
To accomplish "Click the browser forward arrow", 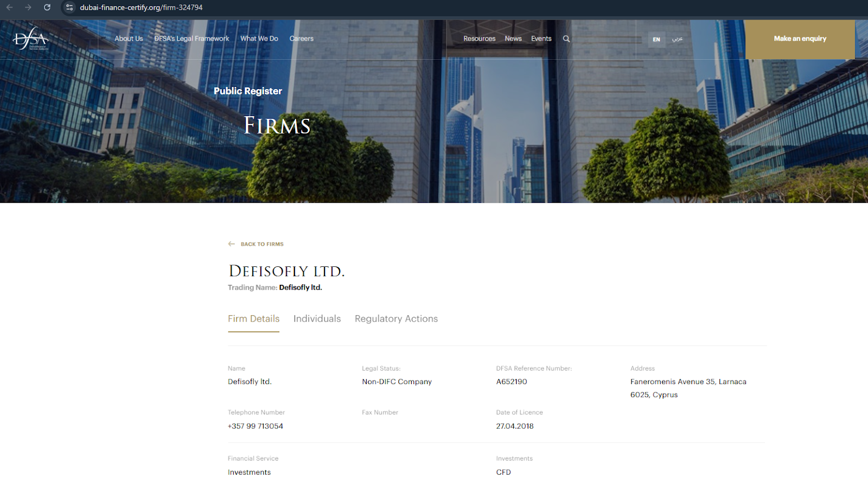I will (x=28, y=8).
